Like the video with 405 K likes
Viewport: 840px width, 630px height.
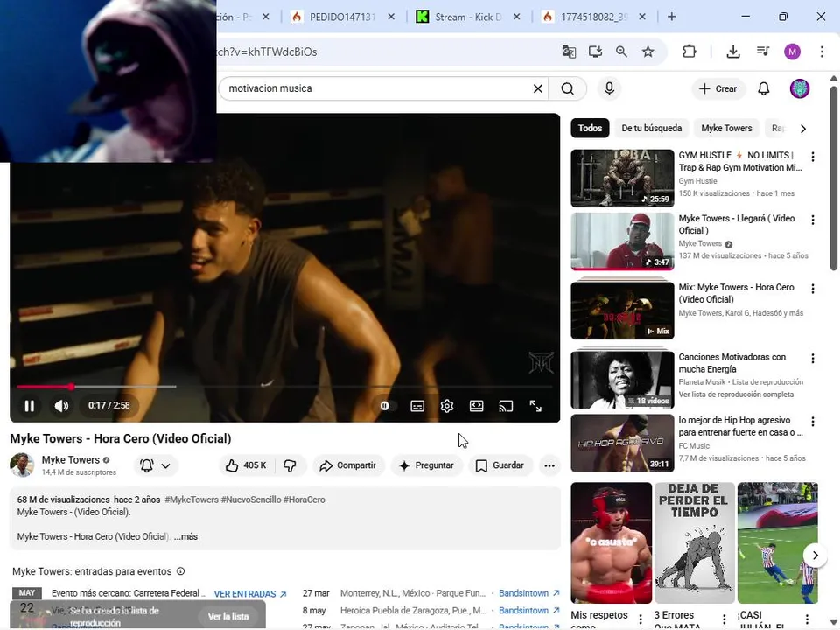tap(247, 465)
